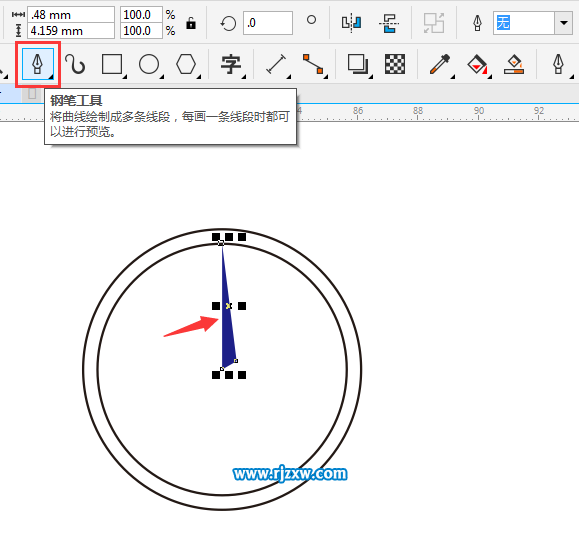Select the Text tool (字)
The height and width of the screenshot is (554, 579).
pyautogui.click(x=231, y=64)
